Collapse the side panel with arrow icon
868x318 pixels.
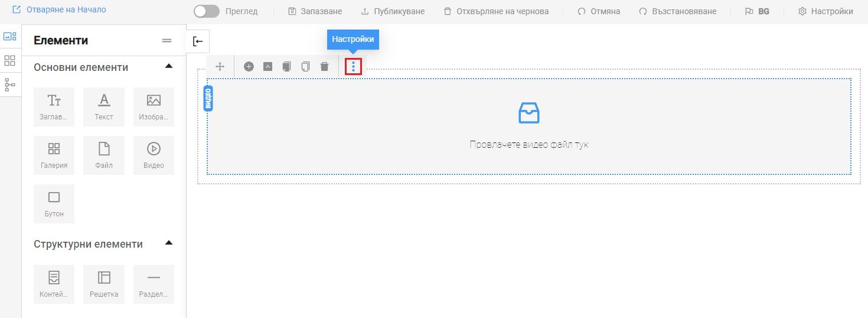coord(198,41)
